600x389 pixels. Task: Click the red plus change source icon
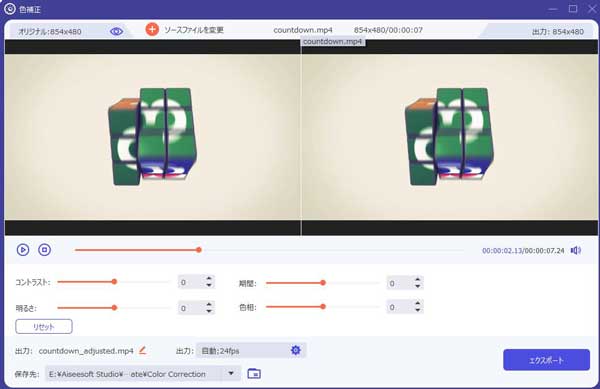pos(152,29)
